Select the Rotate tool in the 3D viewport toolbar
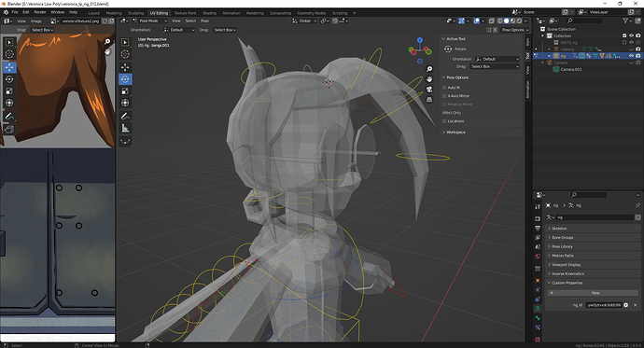Screen dimensions: 644x348 pos(125,79)
